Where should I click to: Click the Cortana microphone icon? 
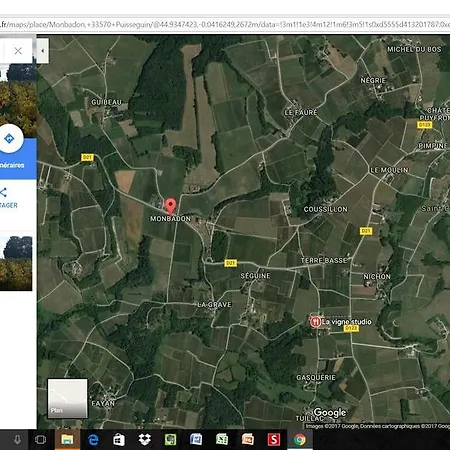17,440
